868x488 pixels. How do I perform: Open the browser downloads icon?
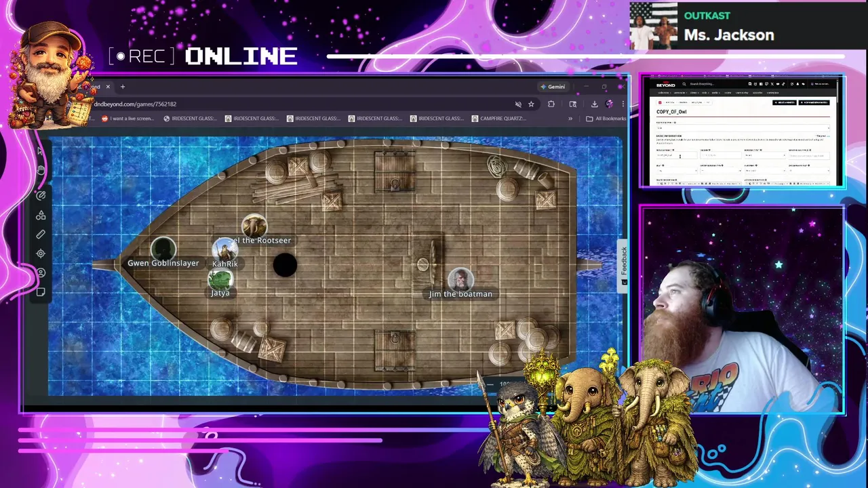594,104
